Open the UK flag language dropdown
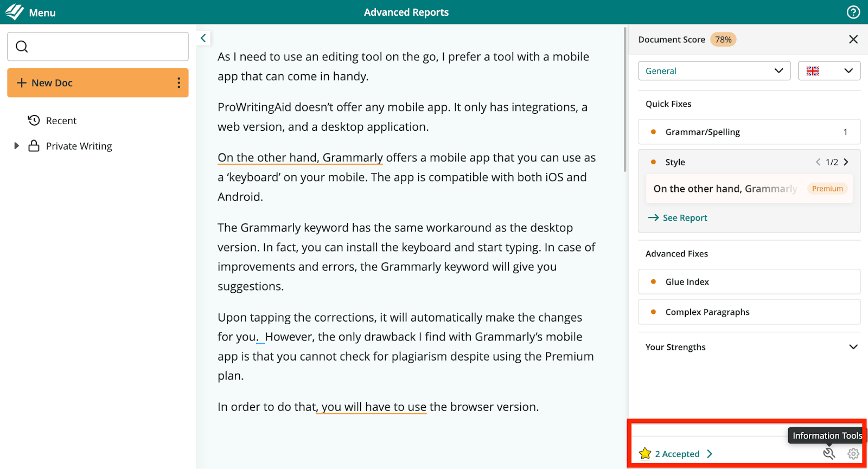 (829, 71)
